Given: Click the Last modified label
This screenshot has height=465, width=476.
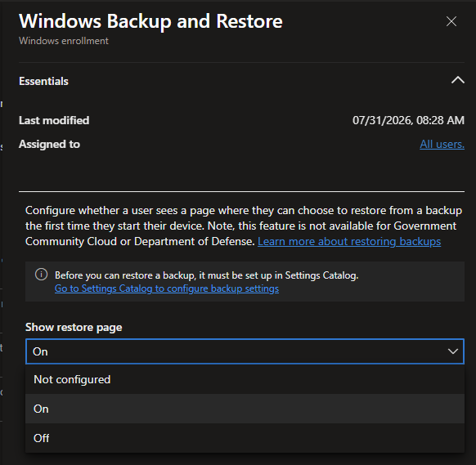Looking at the screenshot, I should (x=54, y=120).
